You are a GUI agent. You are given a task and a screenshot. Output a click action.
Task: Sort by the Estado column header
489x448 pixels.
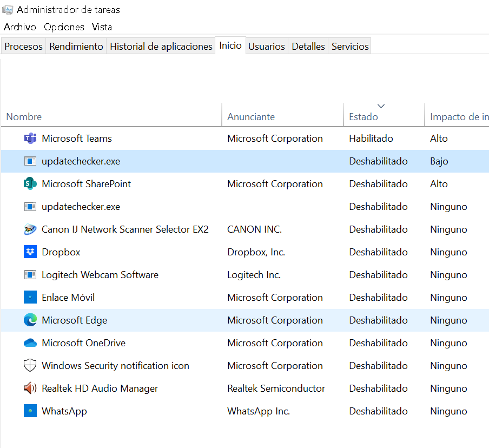[384, 115]
